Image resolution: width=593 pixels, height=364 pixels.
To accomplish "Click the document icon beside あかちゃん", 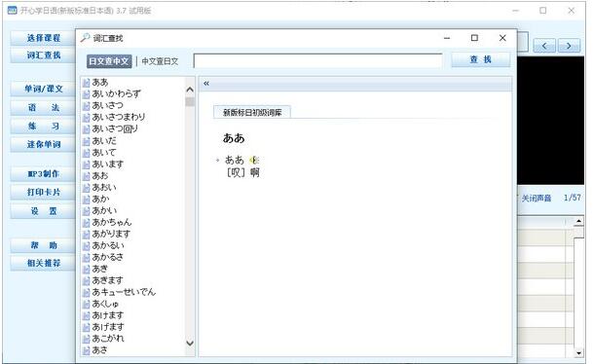I will pos(87,223).
